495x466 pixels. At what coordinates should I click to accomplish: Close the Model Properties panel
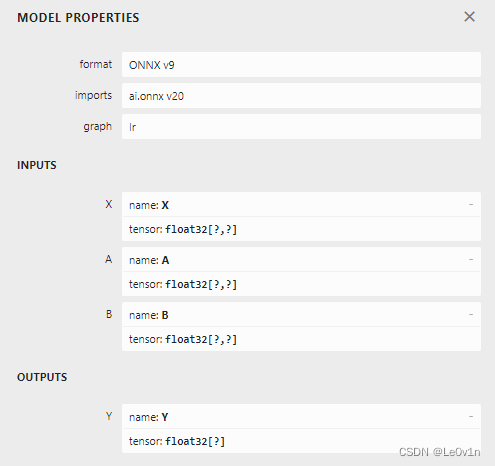(x=469, y=16)
